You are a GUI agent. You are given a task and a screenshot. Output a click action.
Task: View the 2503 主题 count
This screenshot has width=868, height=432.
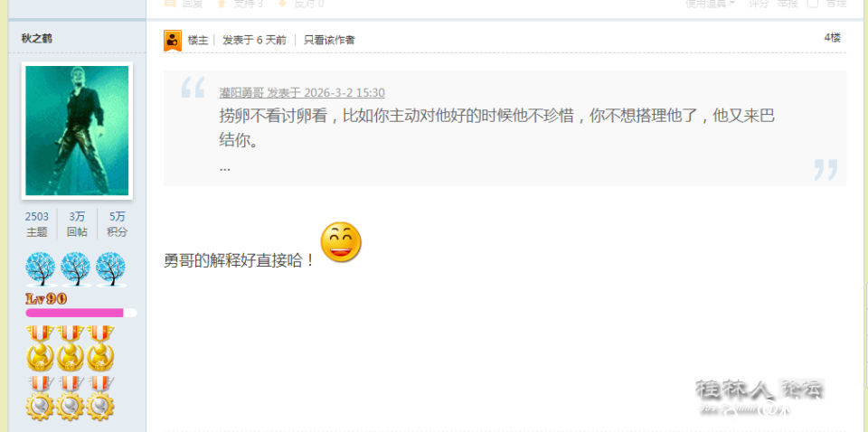click(36, 224)
